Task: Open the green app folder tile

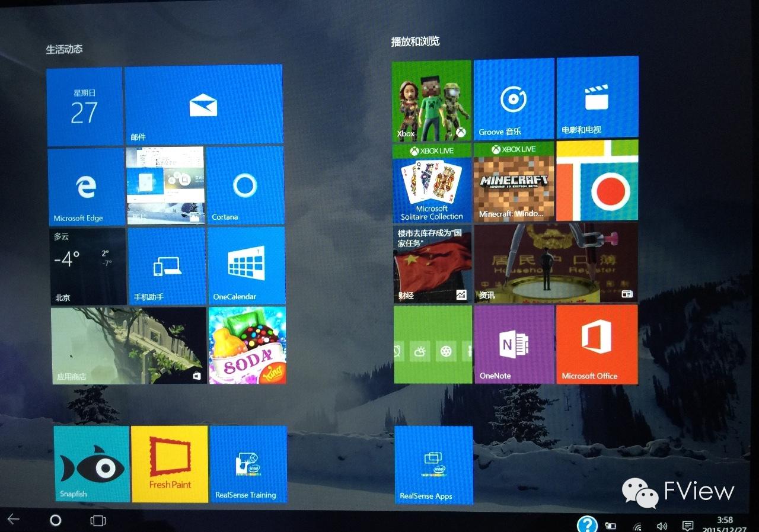Action: [433, 344]
